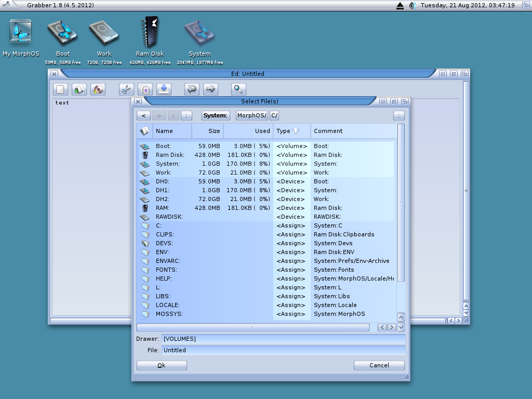
Task: Click the file list scroll-down arrow
Action: pyautogui.click(x=401, y=327)
